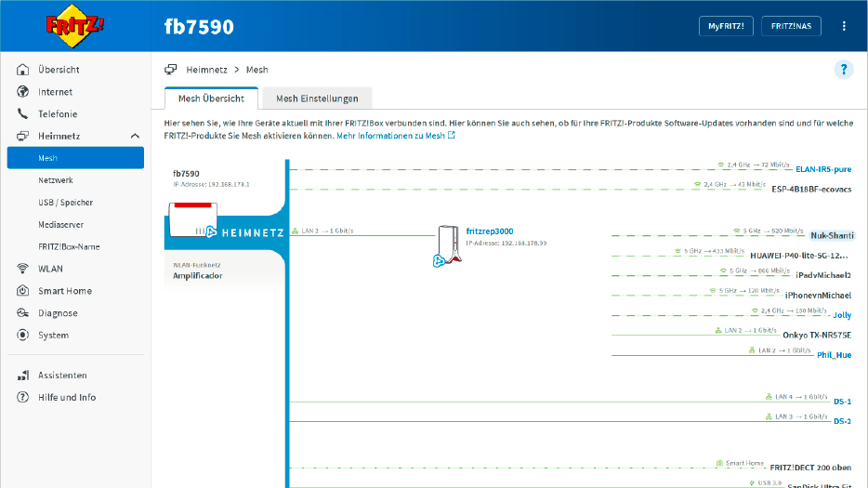Click the HEIMNETZ label banner
The width and height of the screenshot is (868, 488).
pyautogui.click(x=253, y=232)
